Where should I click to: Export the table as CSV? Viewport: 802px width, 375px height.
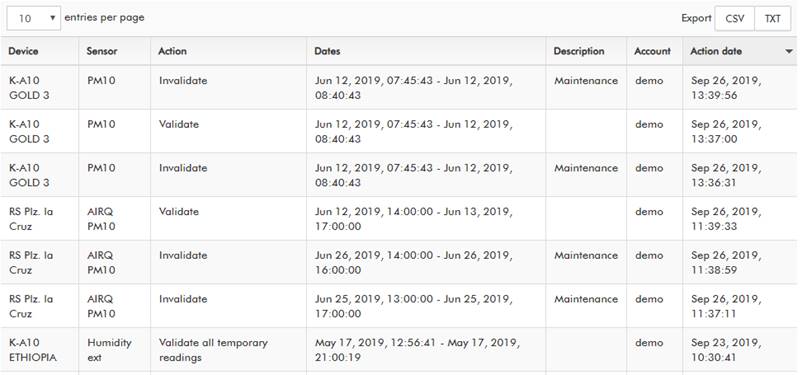click(x=734, y=18)
